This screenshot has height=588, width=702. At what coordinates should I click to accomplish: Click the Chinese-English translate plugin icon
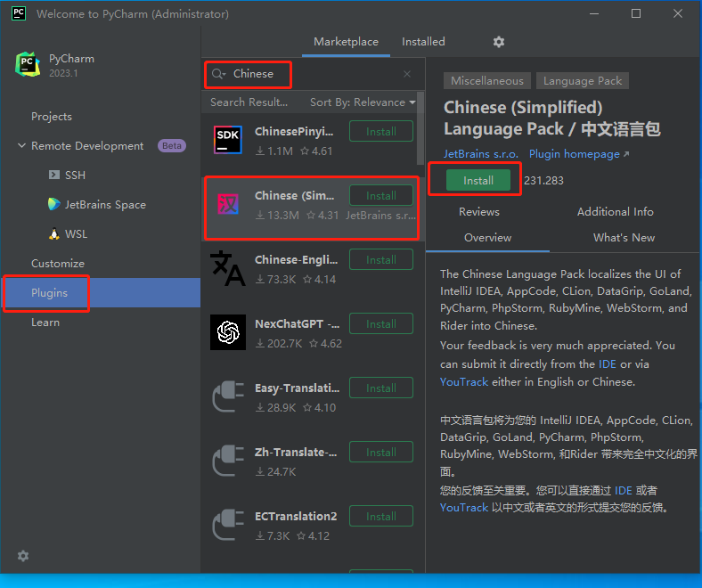(228, 268)
